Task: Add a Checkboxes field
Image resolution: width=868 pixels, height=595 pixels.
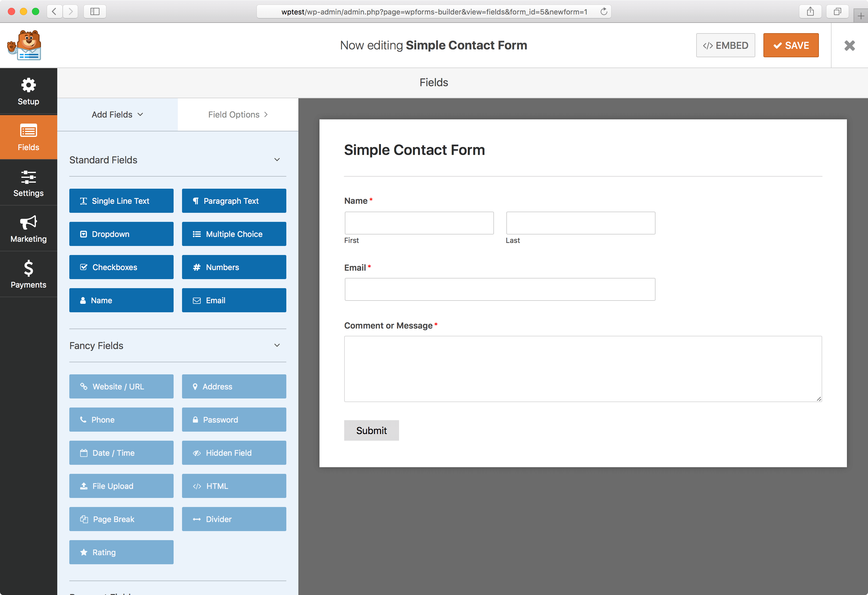Action: 121,267
